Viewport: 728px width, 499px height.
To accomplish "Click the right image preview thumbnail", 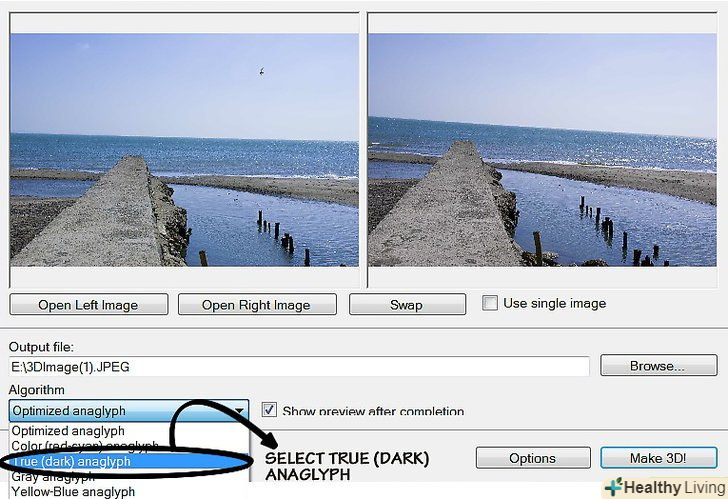I will tap(542, 150).
